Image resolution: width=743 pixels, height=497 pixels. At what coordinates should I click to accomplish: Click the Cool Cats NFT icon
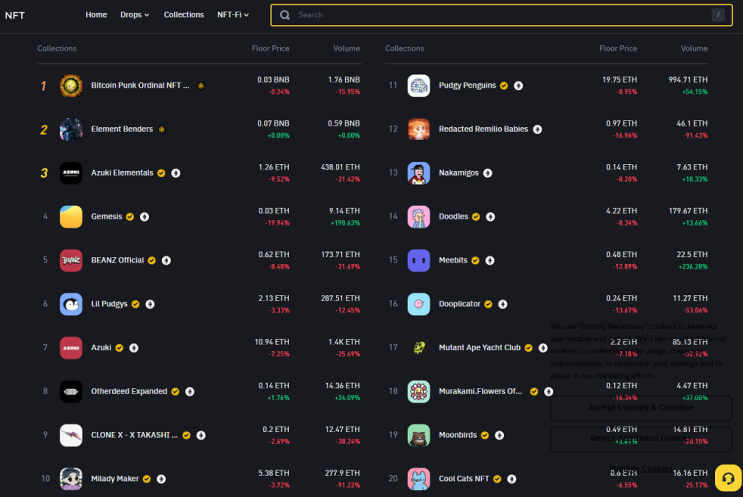pos(419,479)
